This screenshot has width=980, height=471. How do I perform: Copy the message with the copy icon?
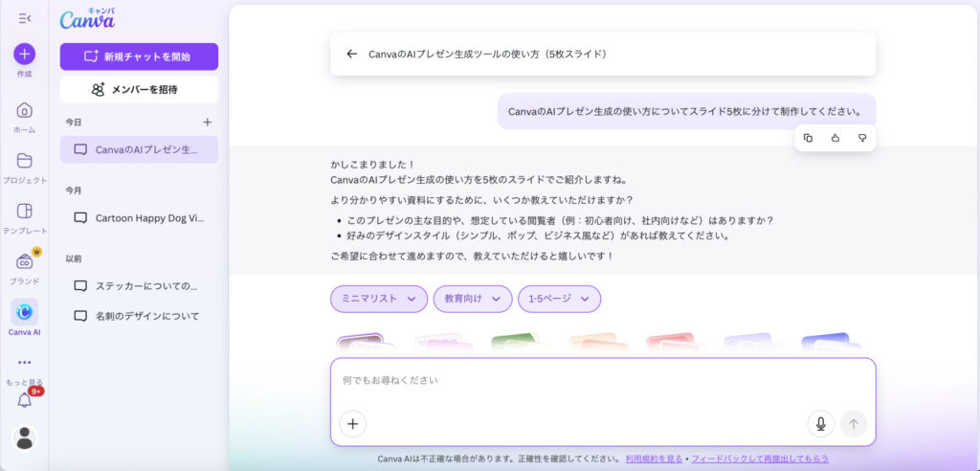808,138
